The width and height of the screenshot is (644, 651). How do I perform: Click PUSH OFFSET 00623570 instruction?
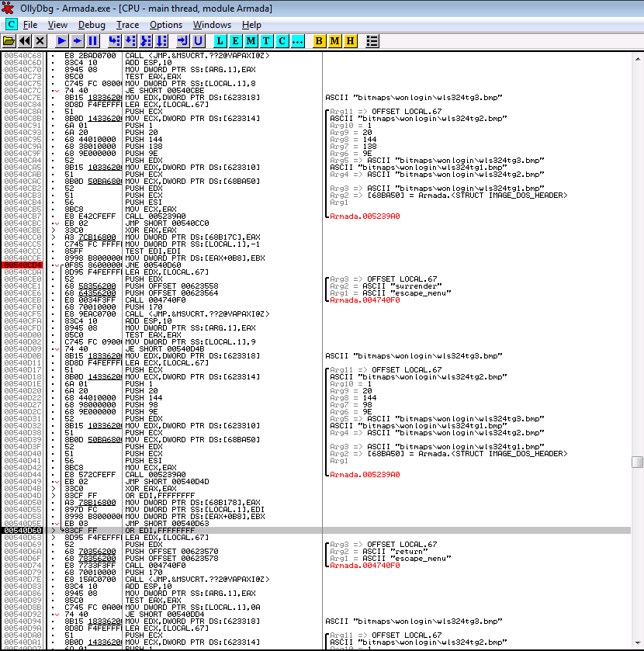(171, 552)
